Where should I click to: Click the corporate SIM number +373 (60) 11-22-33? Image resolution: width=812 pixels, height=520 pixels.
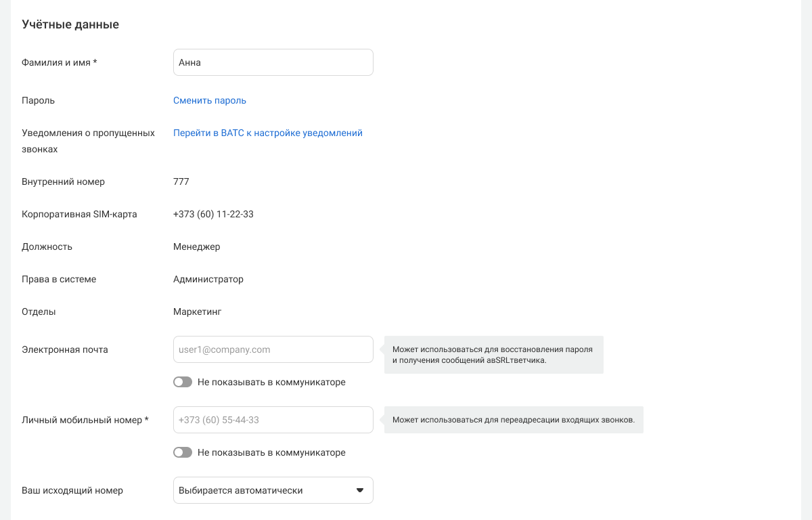pyautogui.click(x=213, y=214)
